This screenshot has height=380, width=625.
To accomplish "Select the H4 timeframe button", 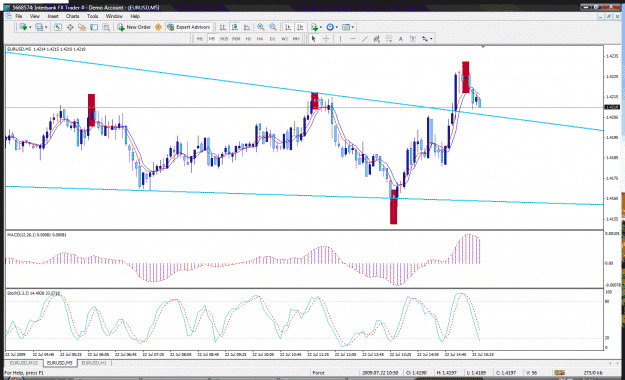I will [x=260, y=39].
